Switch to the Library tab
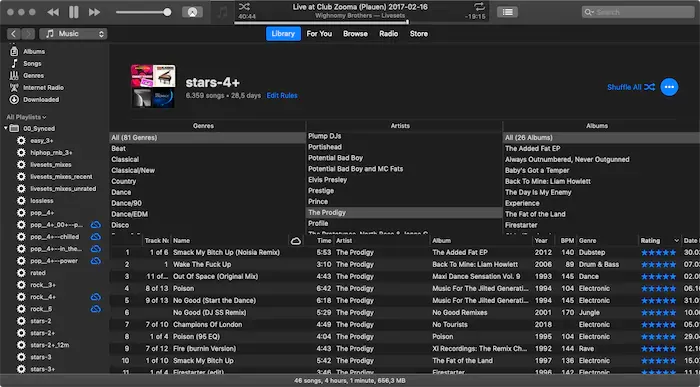 pos(283,33)
